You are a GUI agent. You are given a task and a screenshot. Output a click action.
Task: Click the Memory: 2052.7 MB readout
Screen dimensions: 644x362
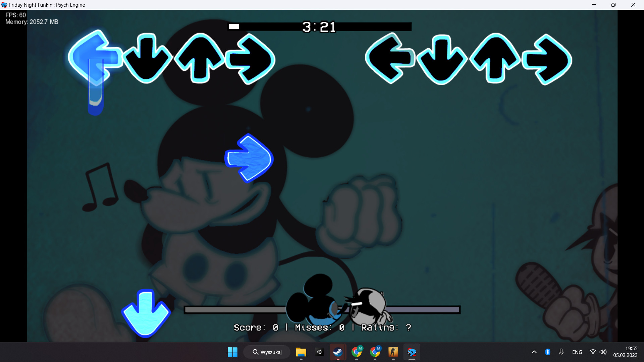[32, 22]
